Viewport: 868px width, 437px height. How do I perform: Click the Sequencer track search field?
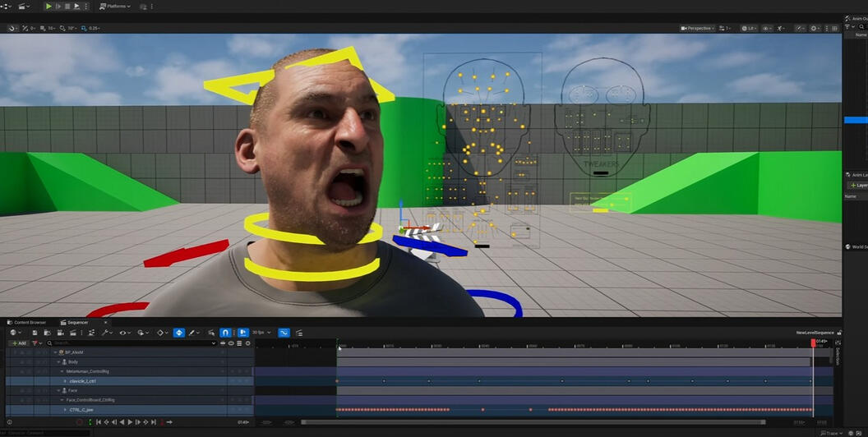[x=132, y=343]
